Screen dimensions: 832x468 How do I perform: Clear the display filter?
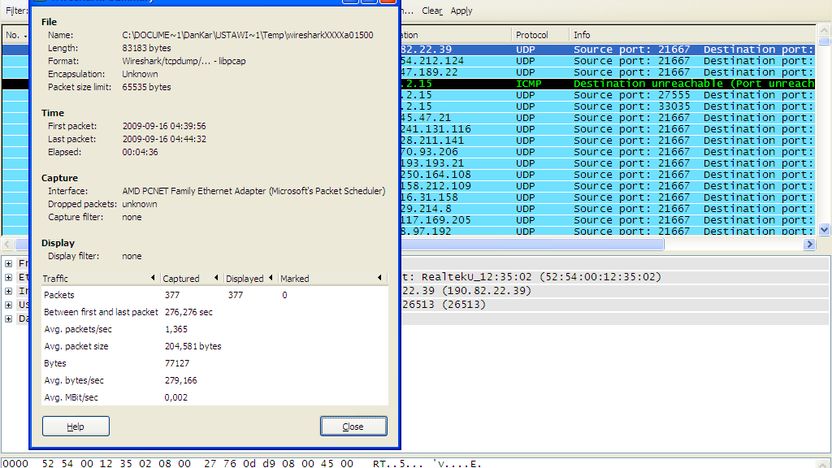[432, 11]
